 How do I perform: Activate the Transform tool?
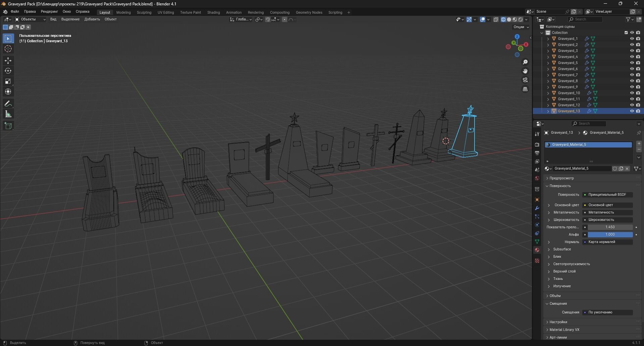[8, 92]
